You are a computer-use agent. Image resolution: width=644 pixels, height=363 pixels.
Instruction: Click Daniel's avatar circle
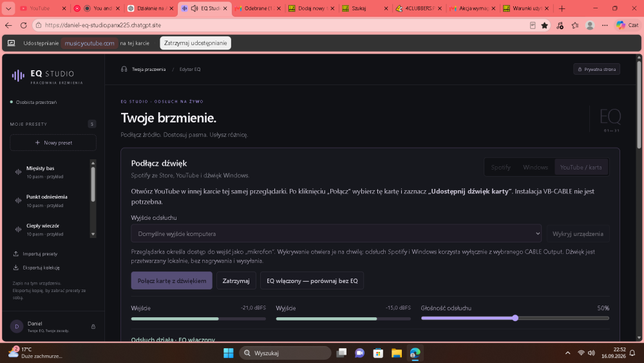17,326
